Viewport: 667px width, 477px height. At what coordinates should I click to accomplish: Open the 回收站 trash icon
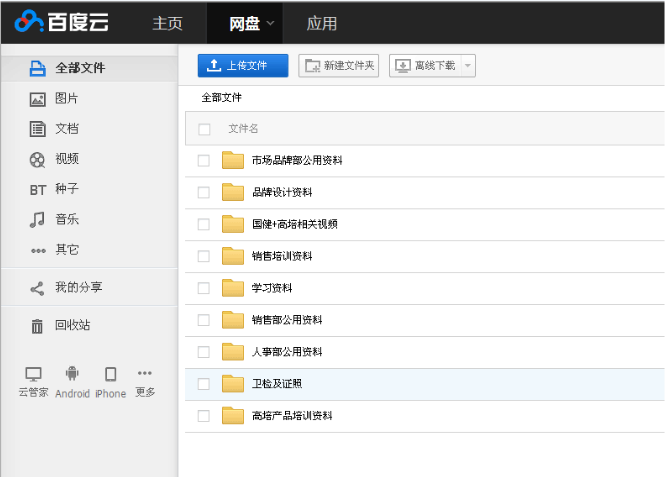(37, 326)
